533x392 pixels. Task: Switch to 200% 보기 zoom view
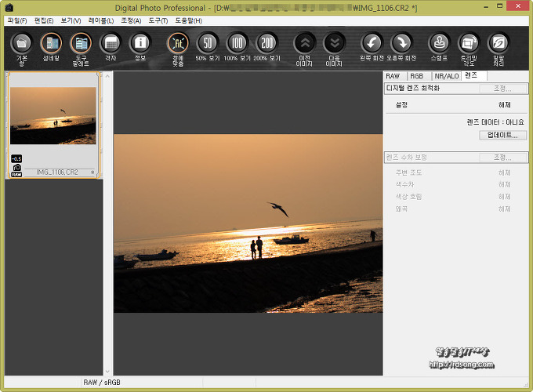point(267,44)
